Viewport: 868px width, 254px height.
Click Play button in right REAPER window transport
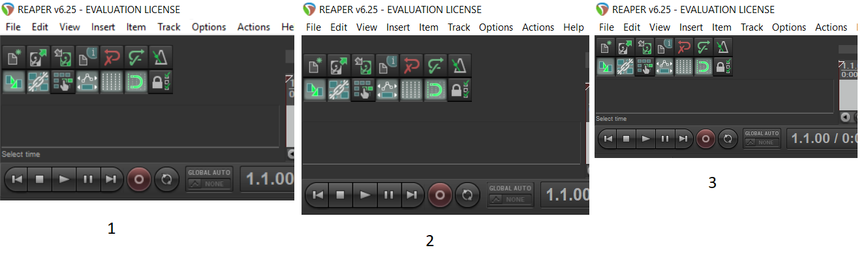click(x=645, y=138)
